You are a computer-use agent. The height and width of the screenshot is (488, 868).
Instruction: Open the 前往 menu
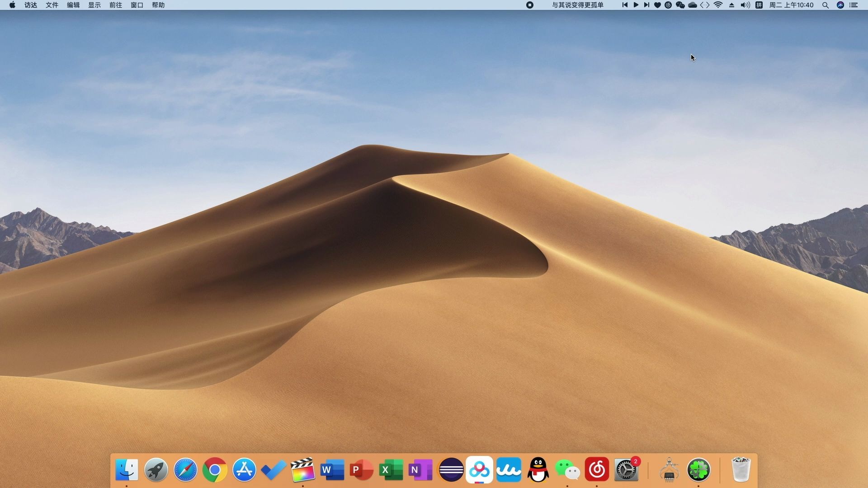pyautogui.click(x=115, y=5)
